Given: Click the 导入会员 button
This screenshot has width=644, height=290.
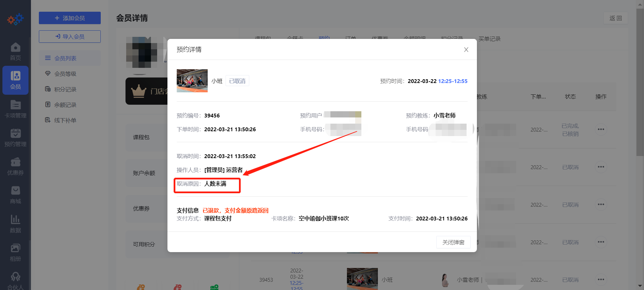Looking at the screenshot, I should tap(70, 37).
